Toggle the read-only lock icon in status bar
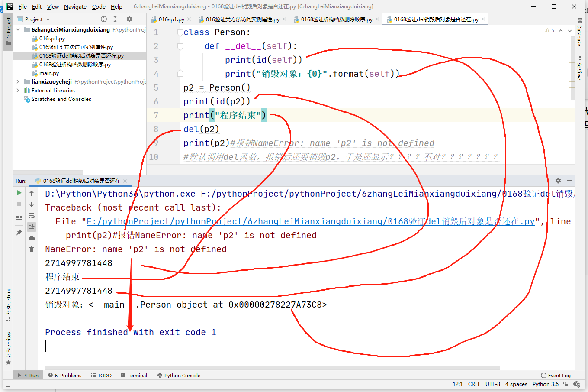 (566, 384)
